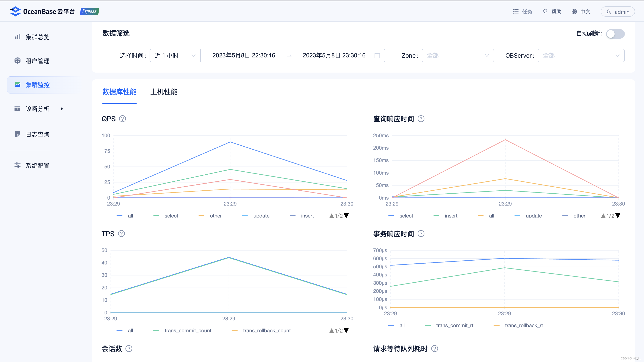This screenshot has height=362, width=644.
Task: Open the admin user button
Action: (x=618, y=12)
